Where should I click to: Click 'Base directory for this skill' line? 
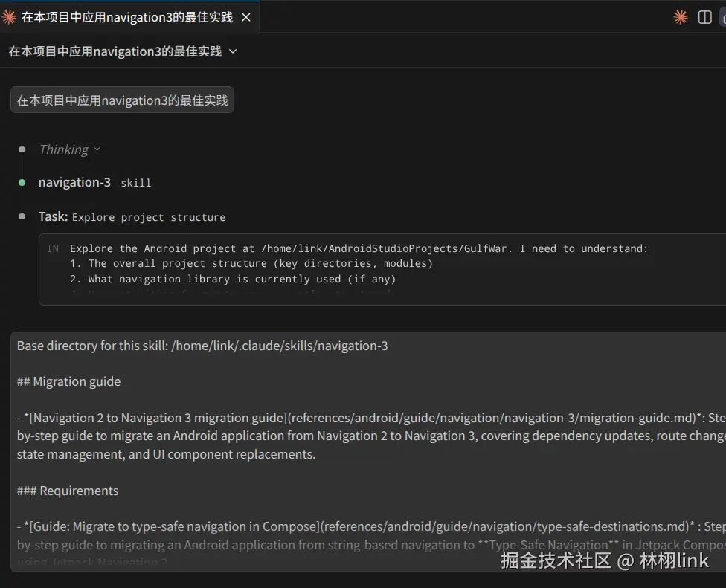coord(202,346)
